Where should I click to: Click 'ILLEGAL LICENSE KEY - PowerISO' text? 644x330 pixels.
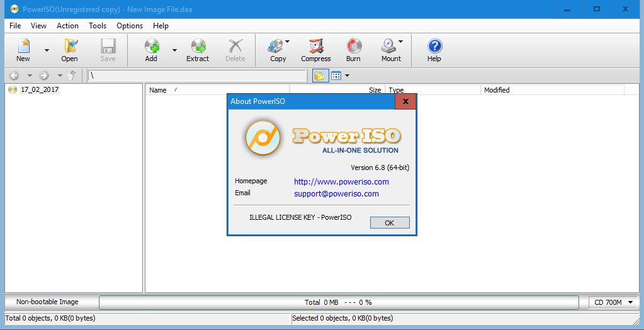click(300, 217)
